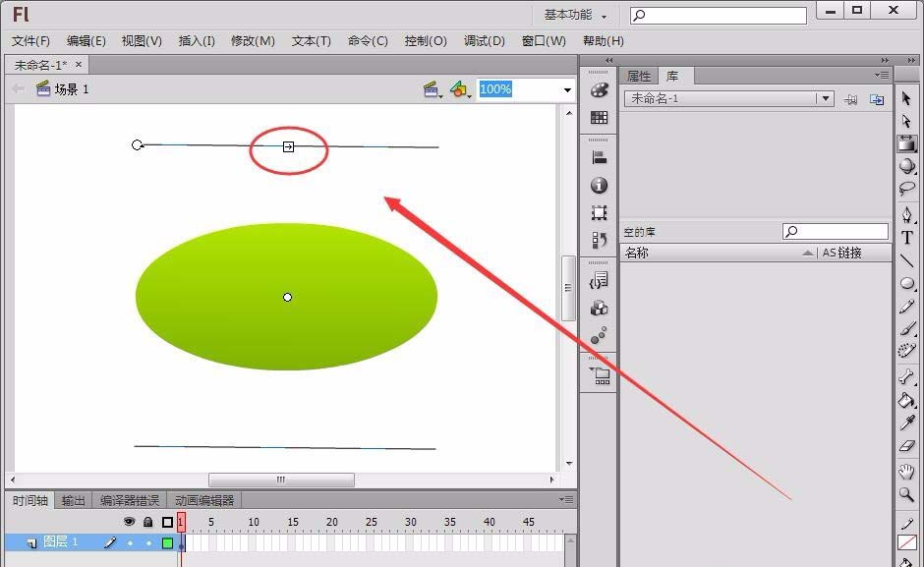Select the Eyedropper tool
The image size is (924, 567).
(x=906, y=424)
